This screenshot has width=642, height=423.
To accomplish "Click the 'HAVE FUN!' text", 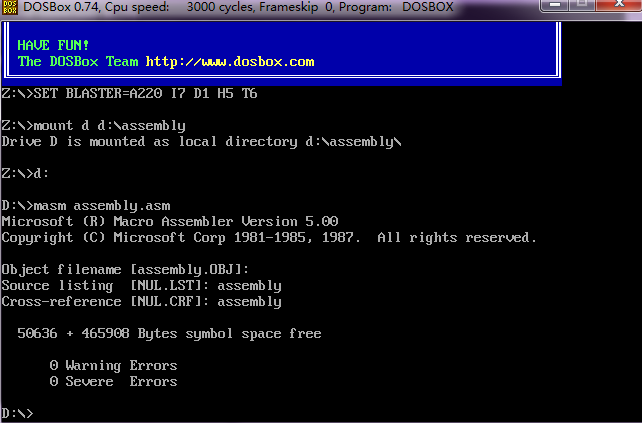I will (x=53, y=45).
